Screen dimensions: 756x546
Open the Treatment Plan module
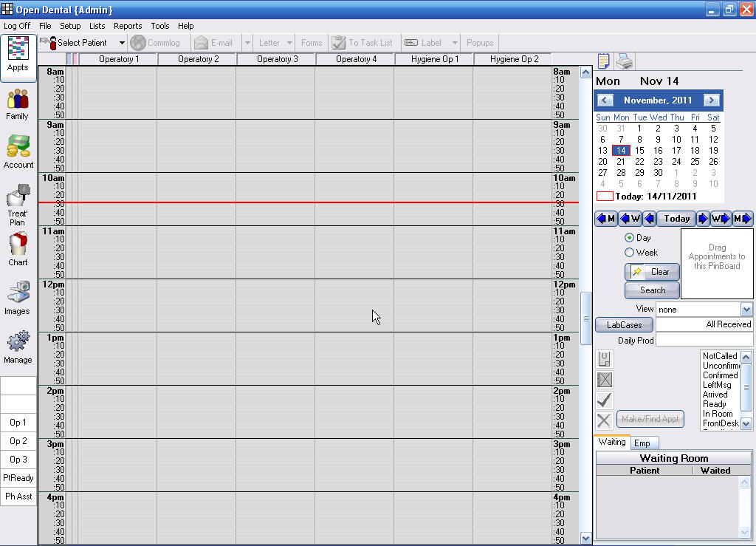(18, 205)
